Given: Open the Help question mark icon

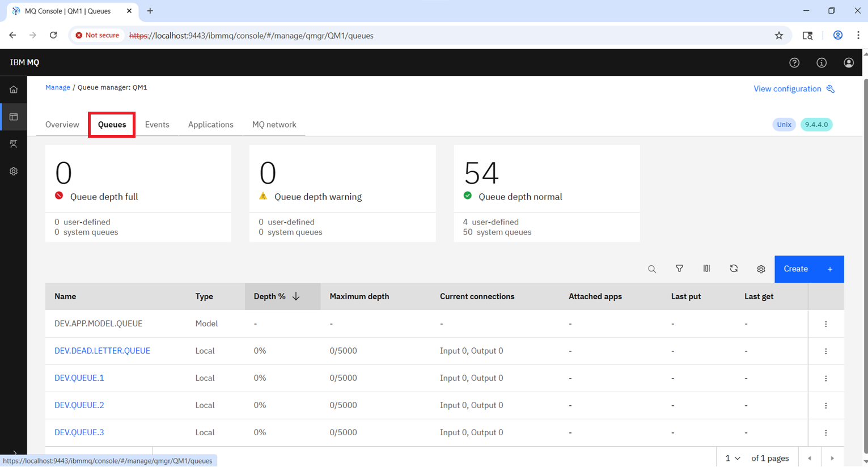Looking at the screenshot, I should pyautogui.click(x=794, y=63).
